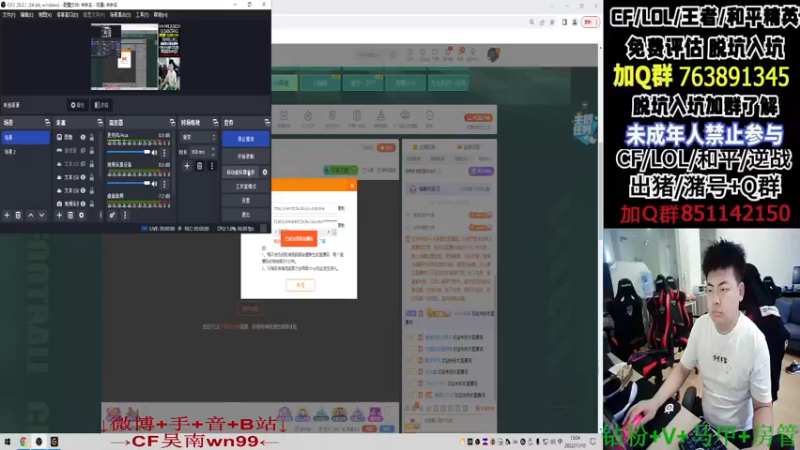Bookmark page with browser star icon
This screenshot has height=450, width=800.
click(552, 22)
